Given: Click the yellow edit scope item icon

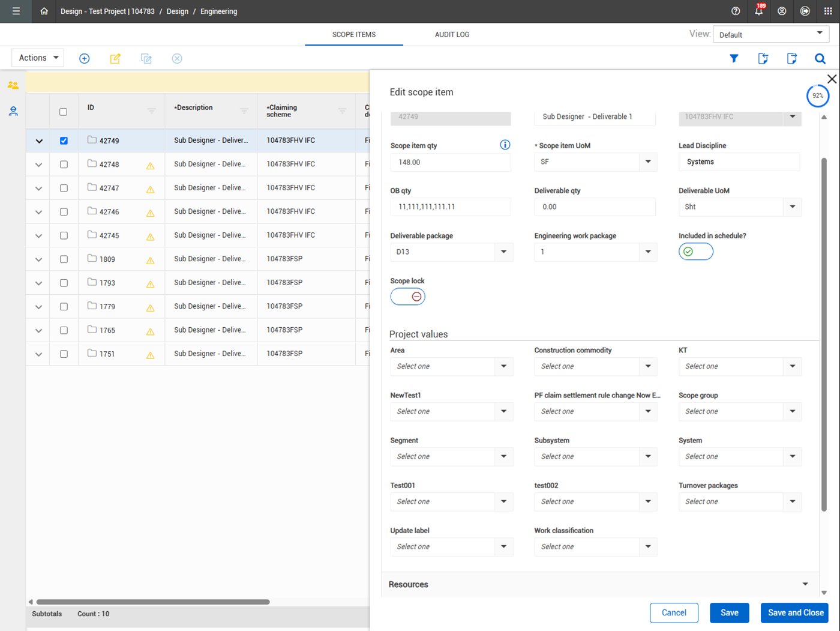Looking at the screenshot, I should (115, 58).
